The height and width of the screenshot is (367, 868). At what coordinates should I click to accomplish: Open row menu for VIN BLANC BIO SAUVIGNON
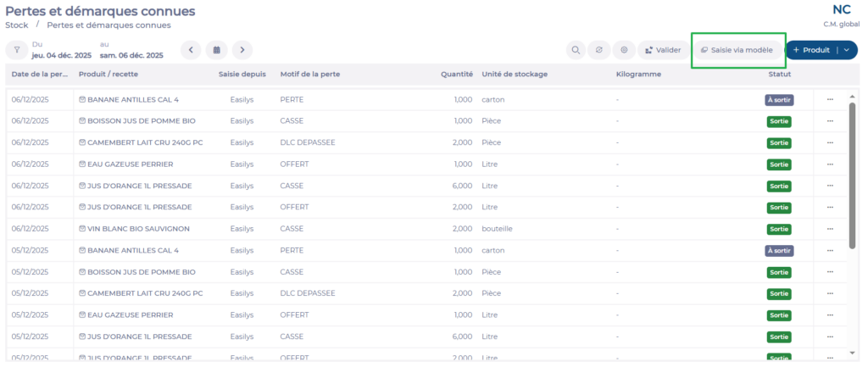(830, 229)
